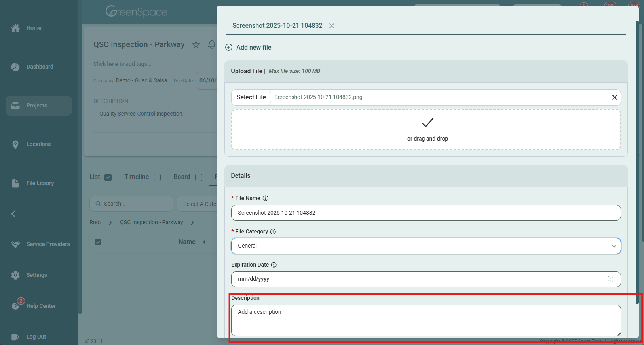Click the notification bell beside the project title
The image size is (644, 345).
coord(212,45)
